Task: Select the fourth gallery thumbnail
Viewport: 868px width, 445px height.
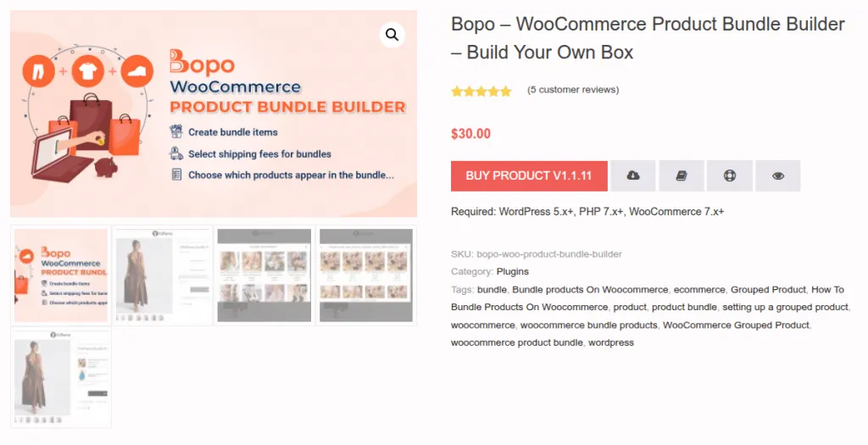Action: pos(365,275)
